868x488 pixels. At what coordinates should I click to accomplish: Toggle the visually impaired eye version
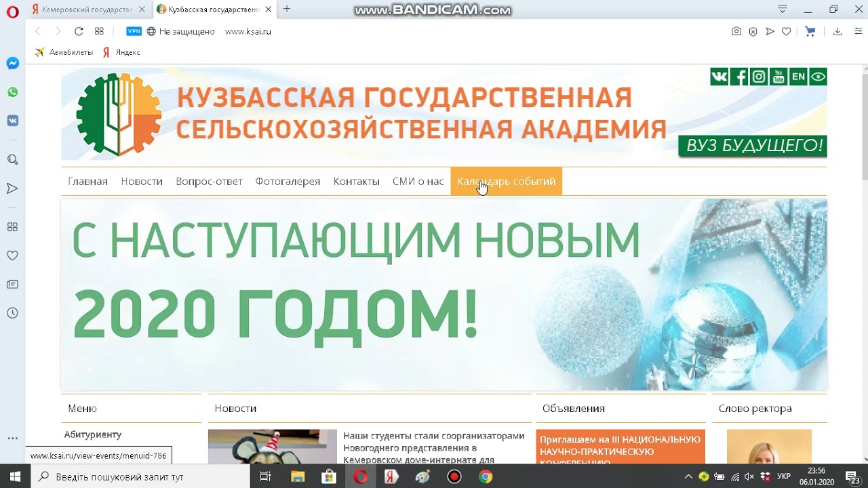click(x=818, y=77)
